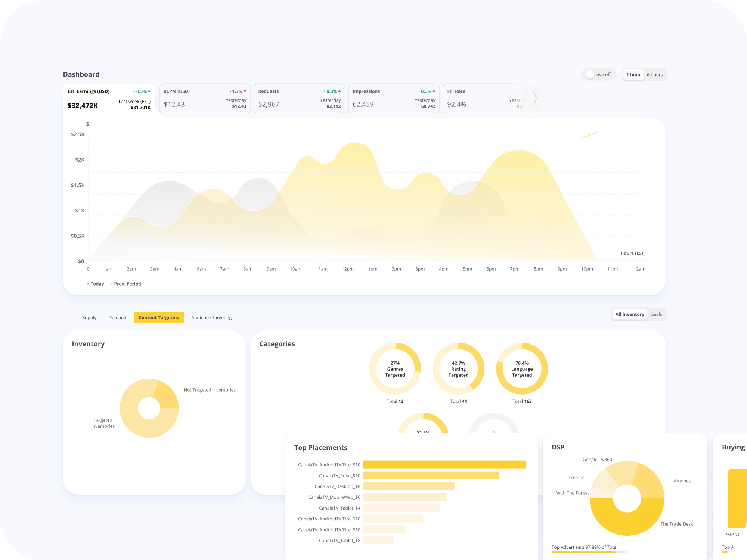Select All Inventory filter
The image size is (747, 560).
tap(629, 314)
